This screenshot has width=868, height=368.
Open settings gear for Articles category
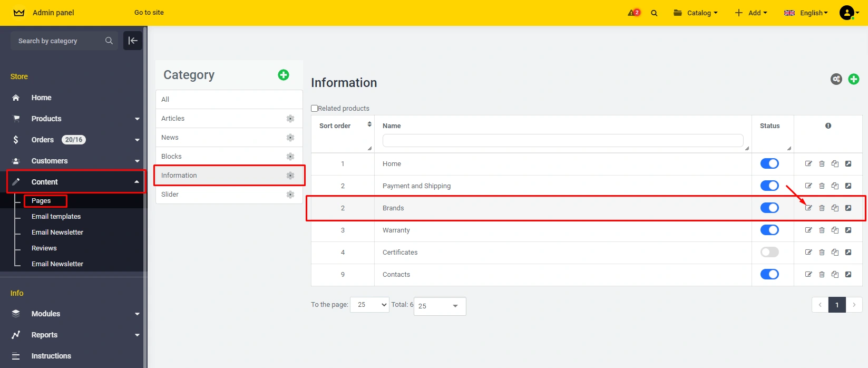click(290, 119)
